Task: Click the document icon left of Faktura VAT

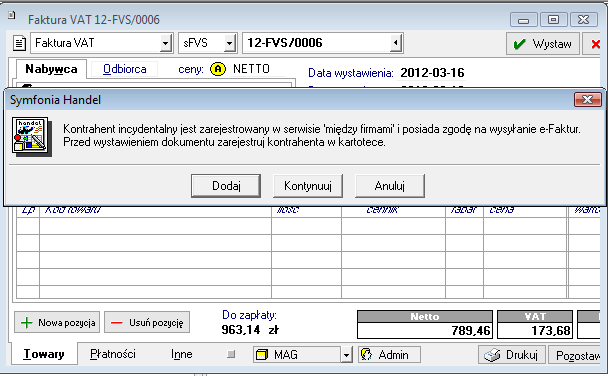Action: 19,43
